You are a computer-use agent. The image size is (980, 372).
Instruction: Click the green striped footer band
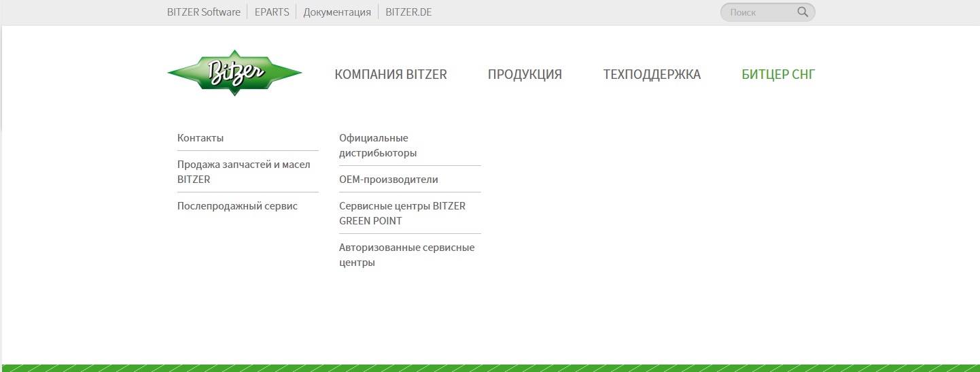pyautogui.click(x=489, y=368)
